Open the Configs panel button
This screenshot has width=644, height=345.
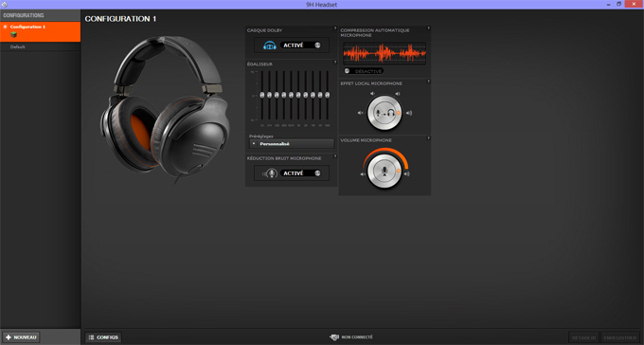click(103, 337)
